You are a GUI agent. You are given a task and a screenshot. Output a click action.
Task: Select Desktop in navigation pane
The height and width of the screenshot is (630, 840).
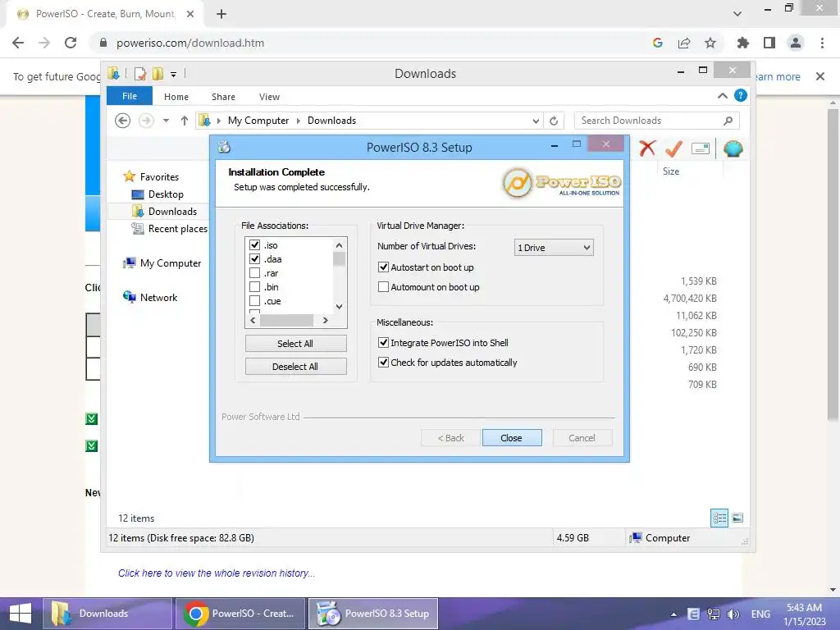tap(166, 194)
